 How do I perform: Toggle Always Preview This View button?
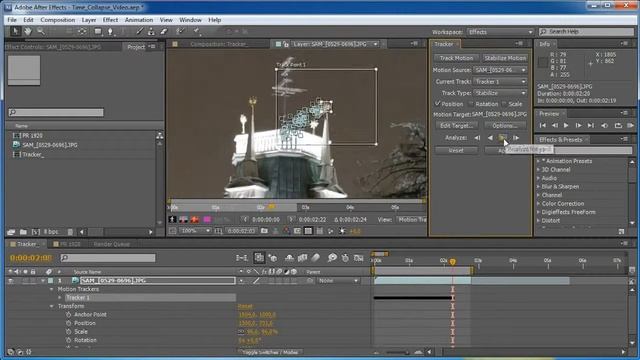[172, 231]
